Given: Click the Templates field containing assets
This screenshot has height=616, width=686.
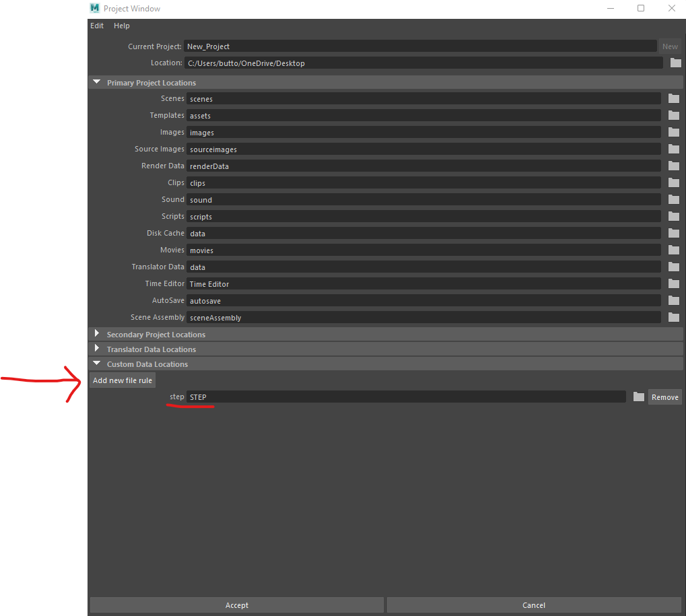Looking at the screenshot, I should (423, 116).
